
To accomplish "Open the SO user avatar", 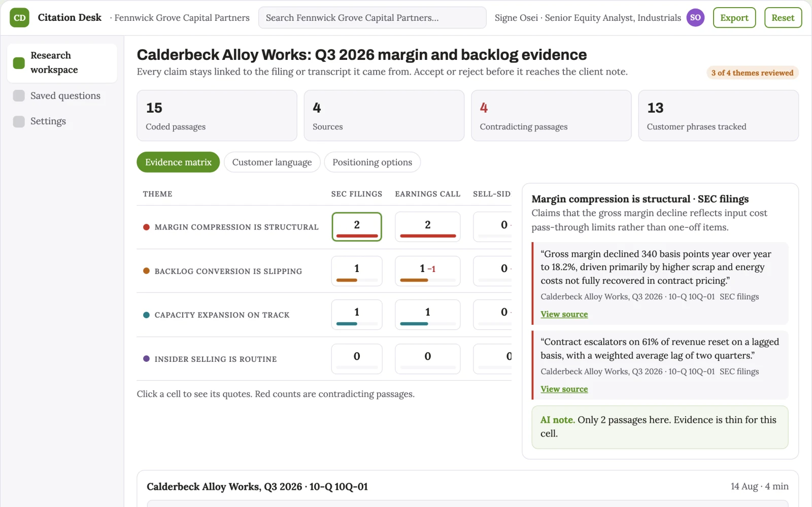I will point(695,18).
